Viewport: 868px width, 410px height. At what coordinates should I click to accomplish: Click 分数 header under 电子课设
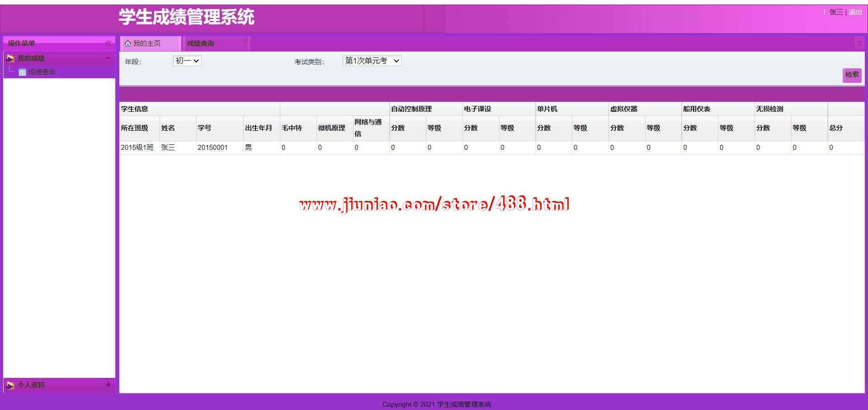[481, 128]
